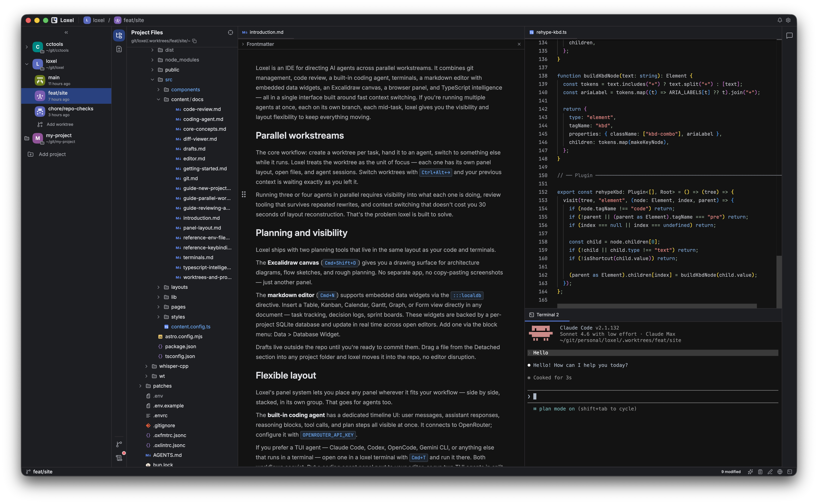Click the AI sparkle icon in status bar
The height and width of the screenshot is (504, 818).
click(x=750, y=472)
